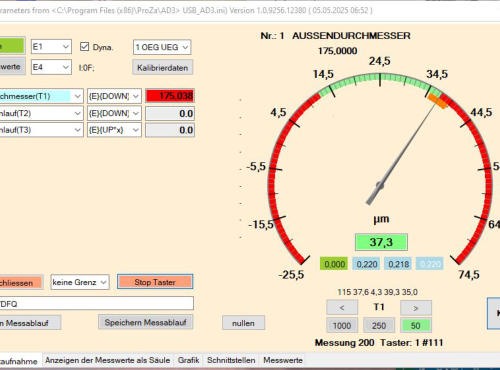Open {E}{UP*x} mode dropdown for T3

(x=114, y=130)
